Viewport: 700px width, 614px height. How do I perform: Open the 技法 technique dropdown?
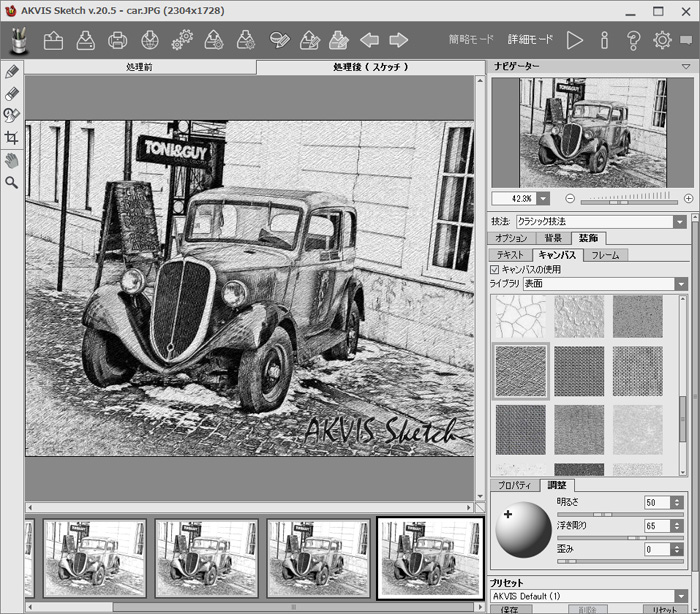(680, 221)
